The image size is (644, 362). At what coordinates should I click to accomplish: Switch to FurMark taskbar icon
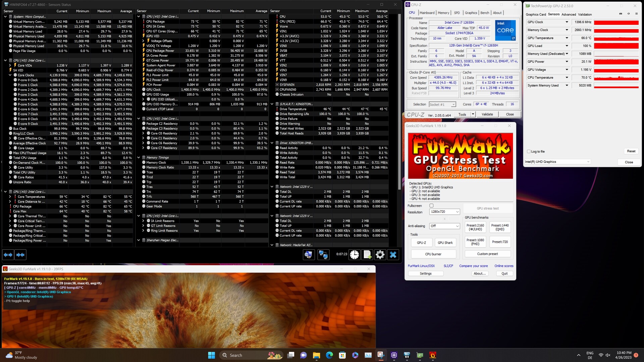(433, 355)
